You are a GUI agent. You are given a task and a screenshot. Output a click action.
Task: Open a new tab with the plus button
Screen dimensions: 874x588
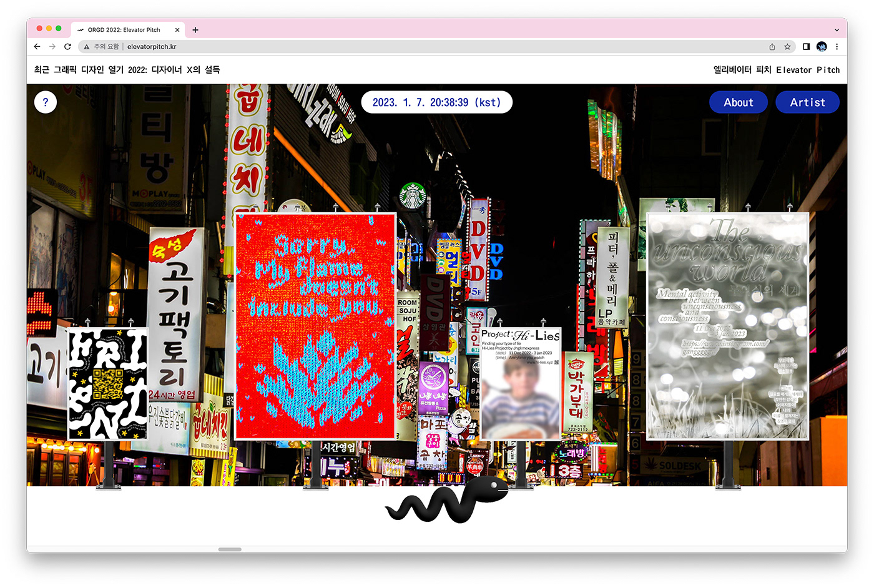195,30
